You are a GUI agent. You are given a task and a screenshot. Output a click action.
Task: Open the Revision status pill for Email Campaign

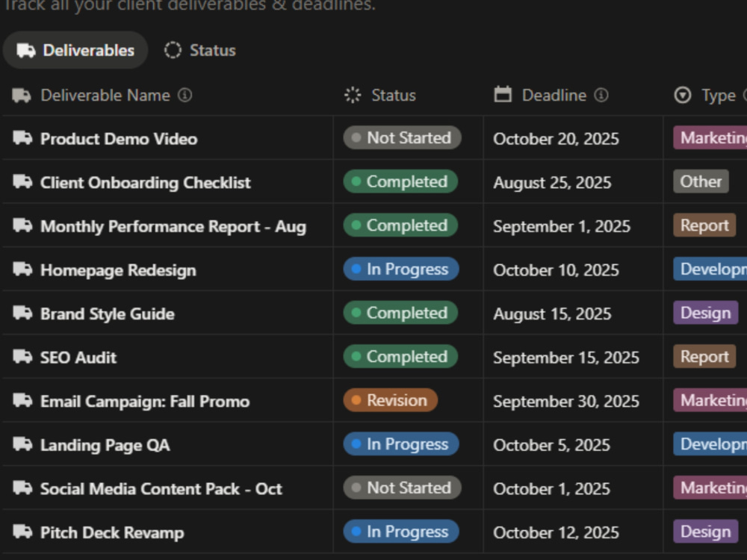point(390,400)
